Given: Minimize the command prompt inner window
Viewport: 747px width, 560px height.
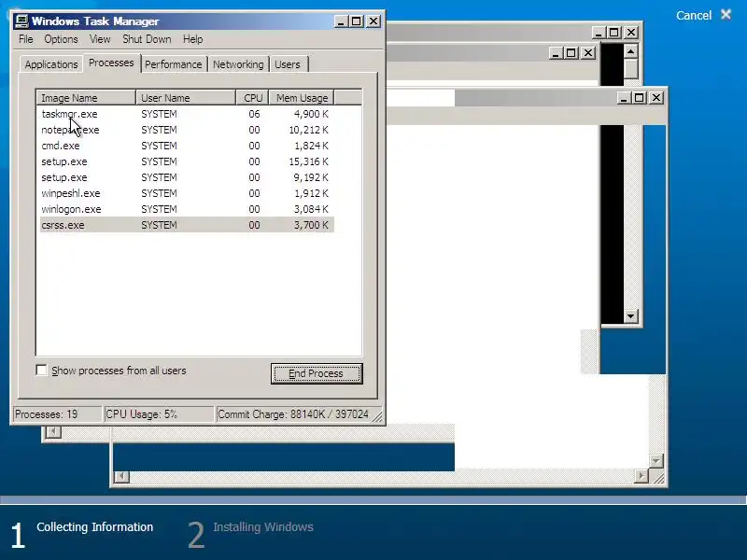Looking at the screenshot, I should [556, 53].
